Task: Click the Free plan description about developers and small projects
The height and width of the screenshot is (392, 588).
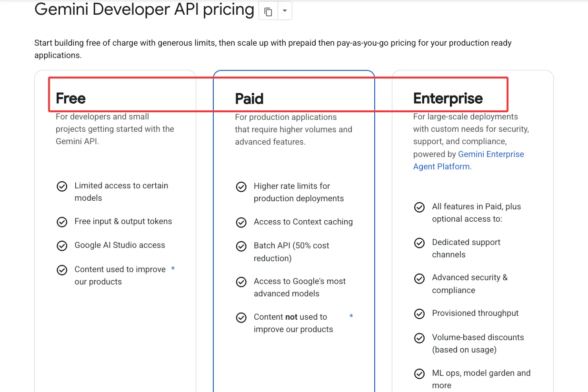Action: click(x=115, y=129)
